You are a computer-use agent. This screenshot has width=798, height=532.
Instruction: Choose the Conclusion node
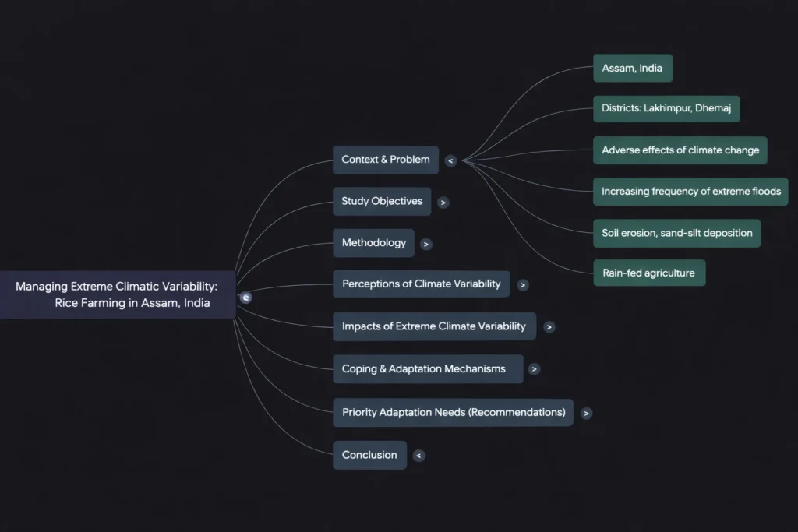[x=369, y=455]
